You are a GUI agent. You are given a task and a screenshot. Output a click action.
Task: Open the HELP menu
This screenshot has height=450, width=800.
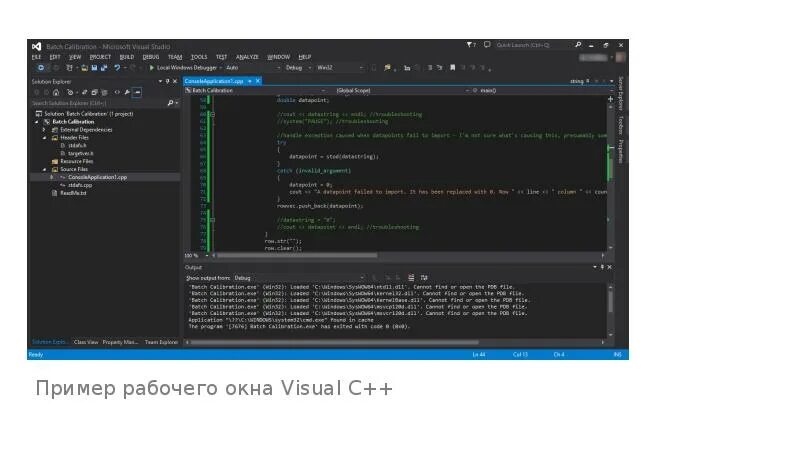point(305,57)
